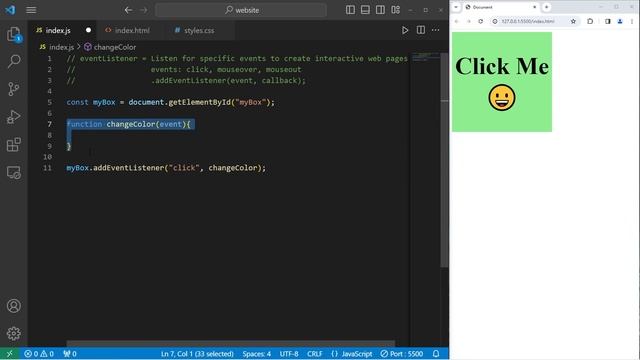Change end of line sequence CRLF
The image size is (640, 360).
[315, 353]
